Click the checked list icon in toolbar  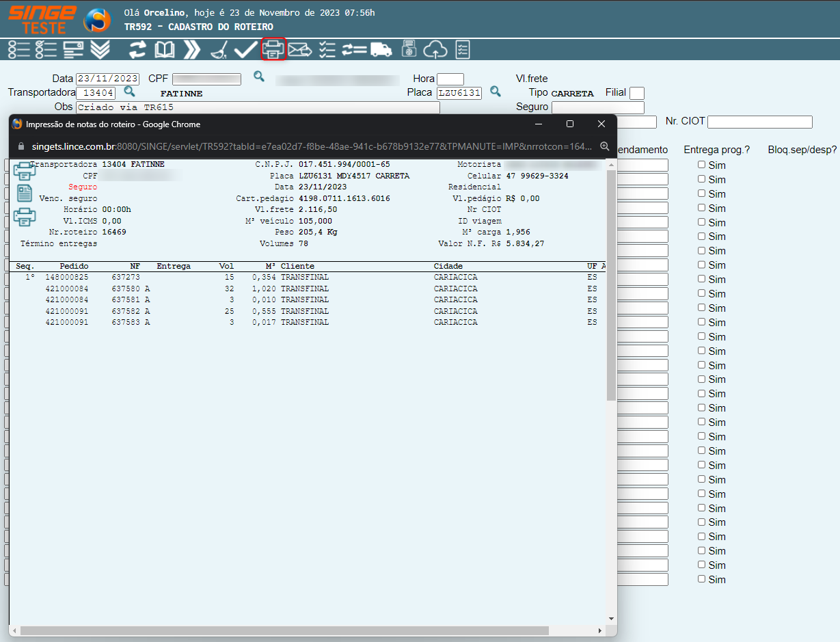pyautogui.click(x=46, y=49)
